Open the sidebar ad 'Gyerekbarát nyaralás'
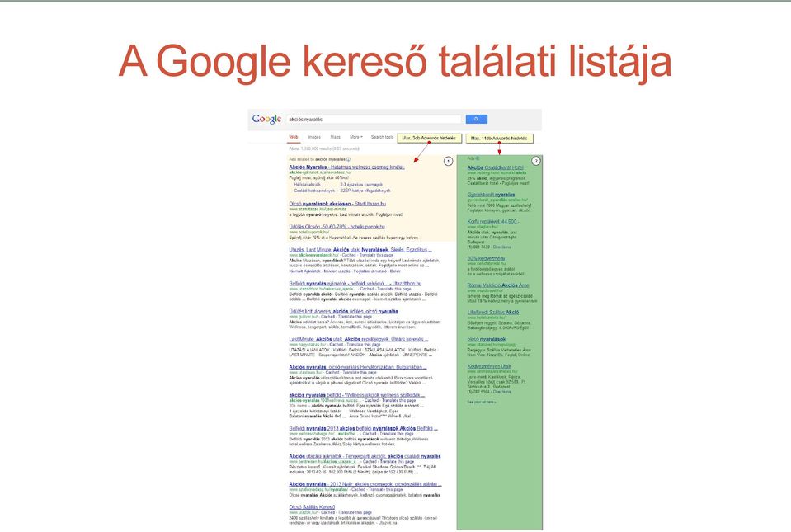This screenshot has height=532, width=791. [x=492, y=195]
